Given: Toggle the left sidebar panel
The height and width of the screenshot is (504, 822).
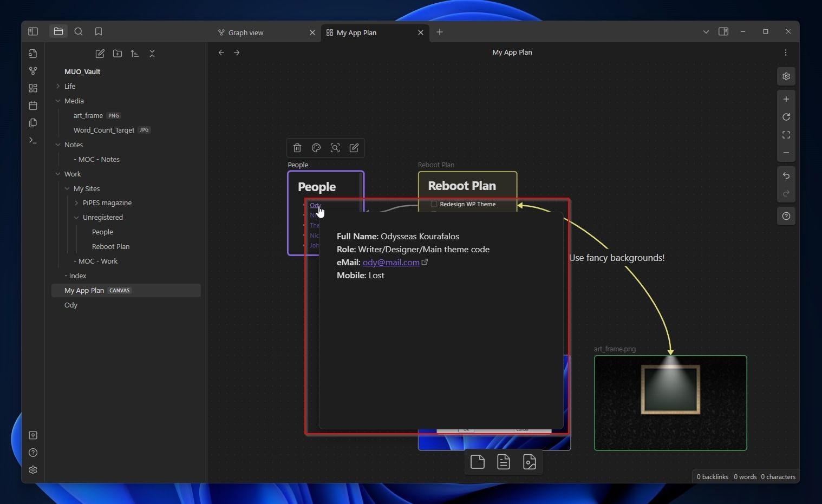Looking at the screenshot, I should coord(33,31).
